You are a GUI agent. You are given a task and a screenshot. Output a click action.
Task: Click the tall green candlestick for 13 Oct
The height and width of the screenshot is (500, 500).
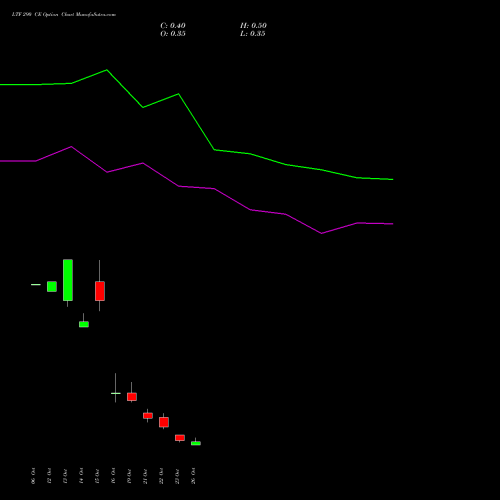[68, 280]
